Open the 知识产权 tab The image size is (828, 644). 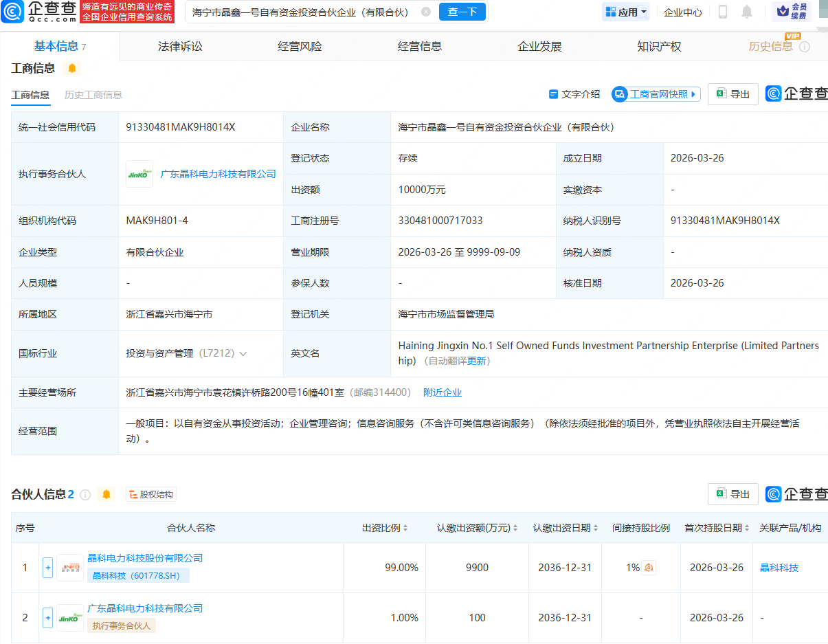point(658,45)
